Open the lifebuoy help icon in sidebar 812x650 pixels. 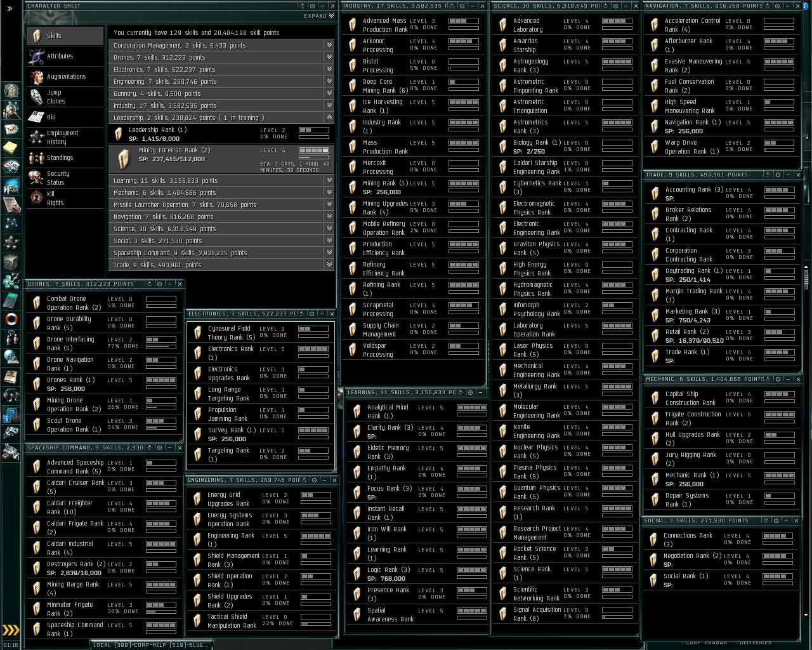(11, 319)
